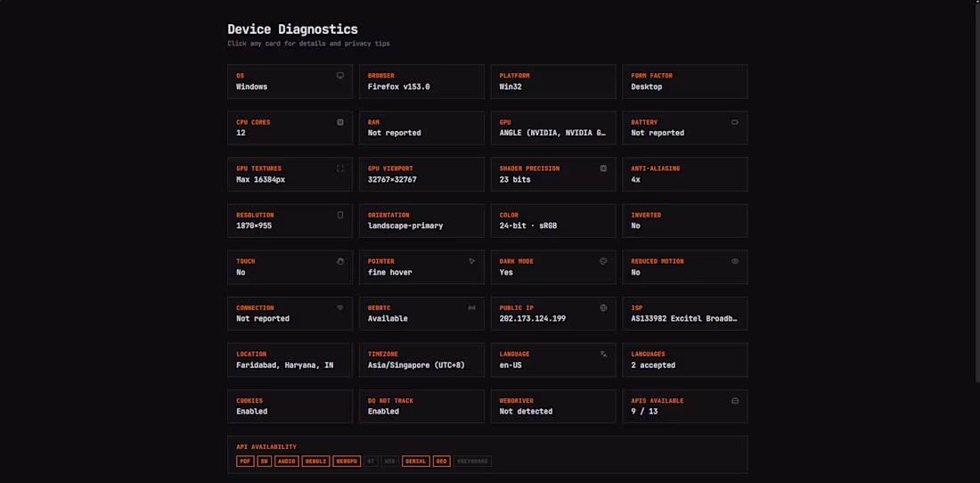Image resolution: width=980 pixels, height=483 pixels.
Task: Click the chip icon in CPU Cores card
Action: 340,122
